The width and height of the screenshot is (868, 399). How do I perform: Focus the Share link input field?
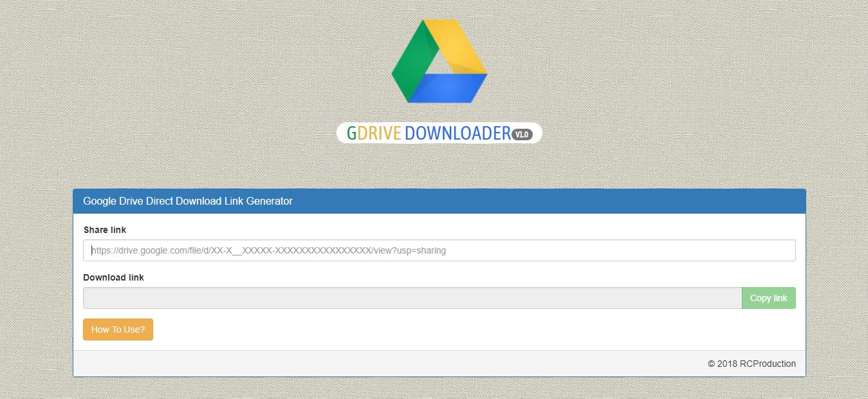click(x=439, y=250)
